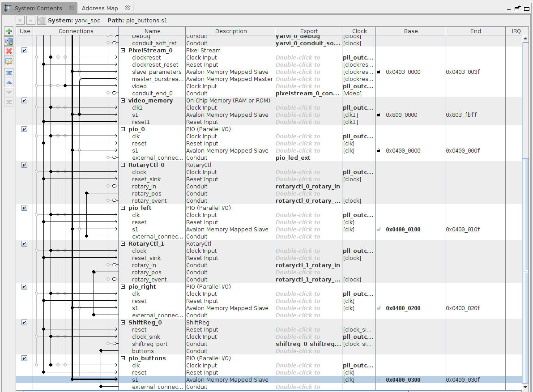533x392 pixels.
Task: Toggle Use checkbox for RotaryCtl_0
Action: pyautogui.click(x=25, y=165)
